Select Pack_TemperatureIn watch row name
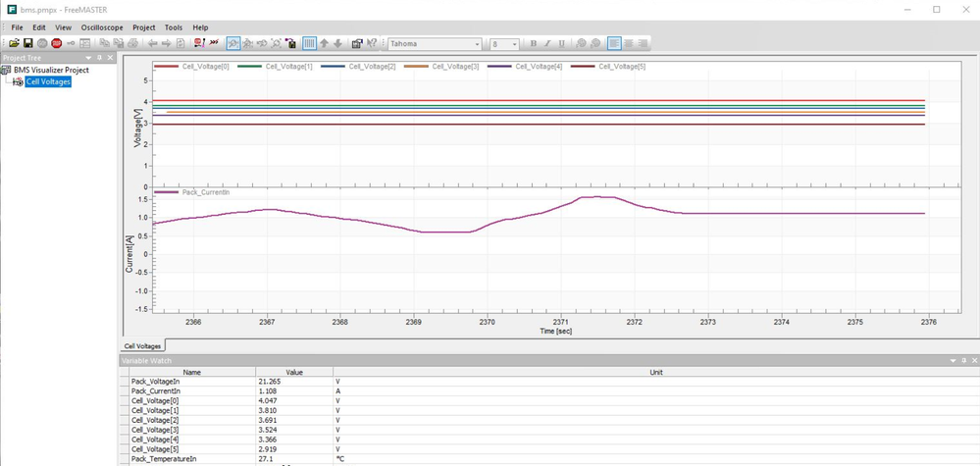 tap(162, 459)
